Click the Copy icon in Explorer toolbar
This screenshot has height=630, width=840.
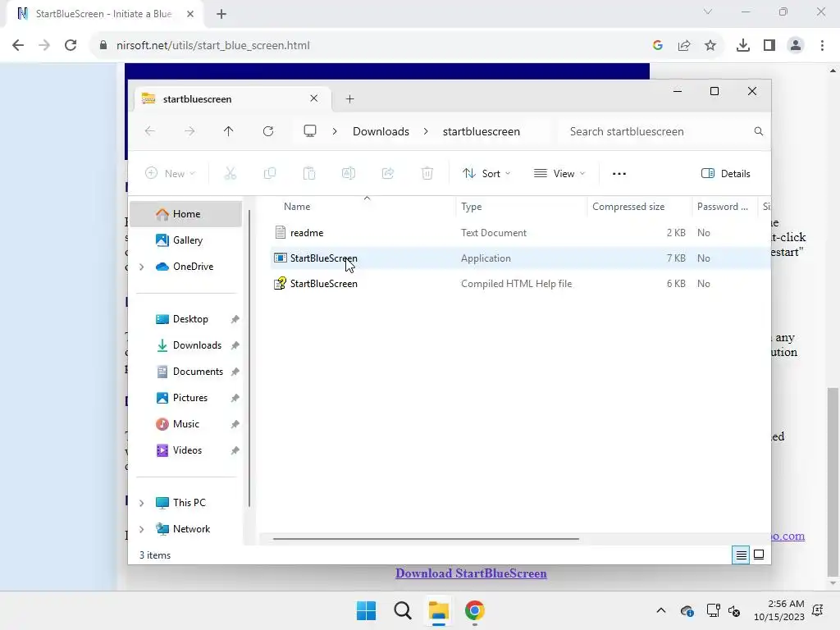pos(269,174)
